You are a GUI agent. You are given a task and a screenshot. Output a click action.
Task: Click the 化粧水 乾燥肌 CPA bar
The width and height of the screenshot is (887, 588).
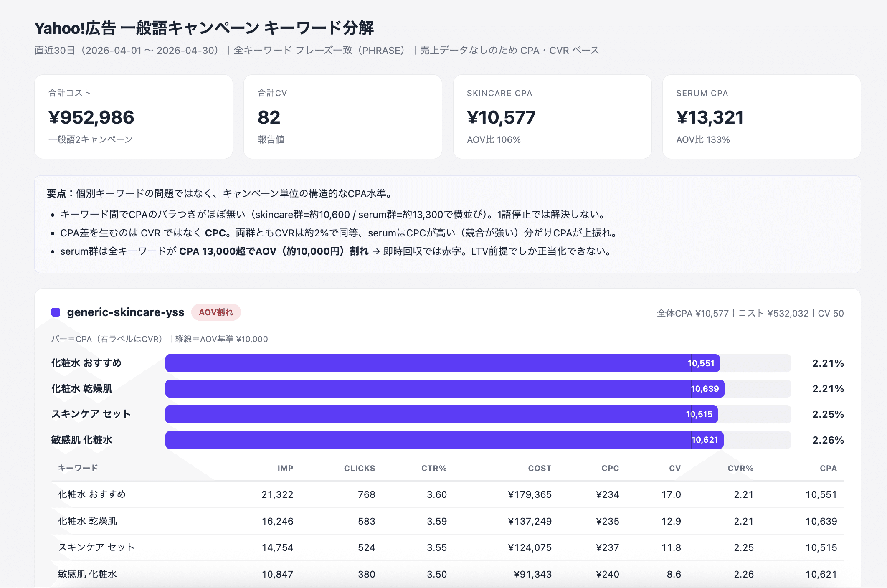[x=445, y=389]
